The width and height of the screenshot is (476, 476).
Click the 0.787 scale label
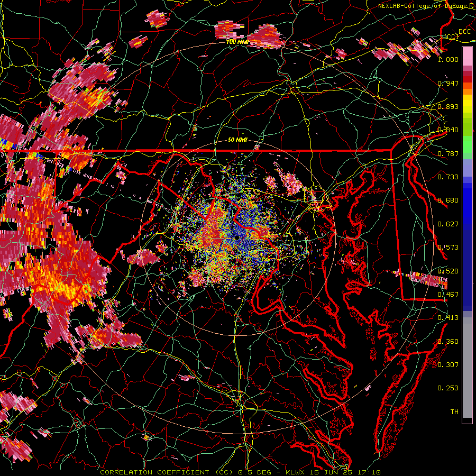pos(448,153)
